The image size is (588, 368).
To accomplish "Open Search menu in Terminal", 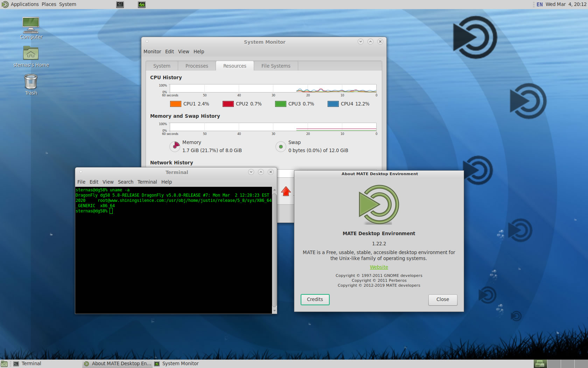I will coord(126,182).
